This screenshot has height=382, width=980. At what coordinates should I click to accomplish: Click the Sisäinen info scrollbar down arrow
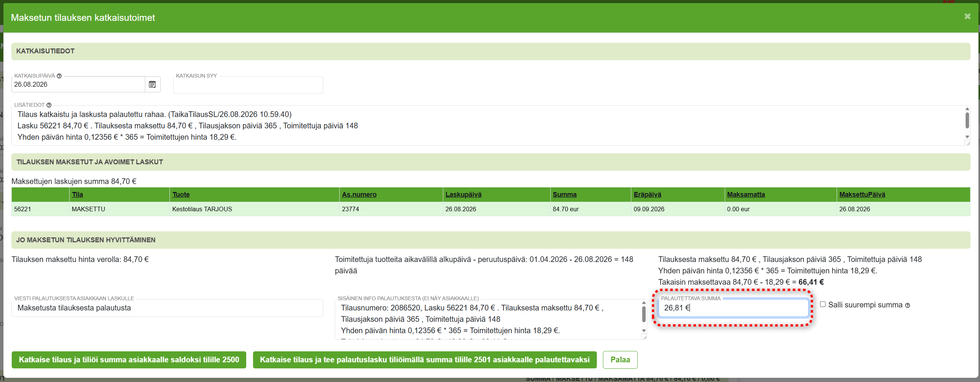(644, 331)
